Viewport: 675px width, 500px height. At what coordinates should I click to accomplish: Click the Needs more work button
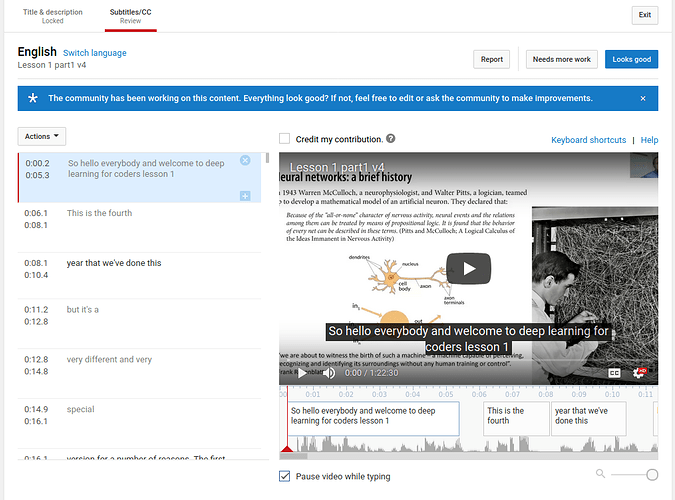point(561,59)
